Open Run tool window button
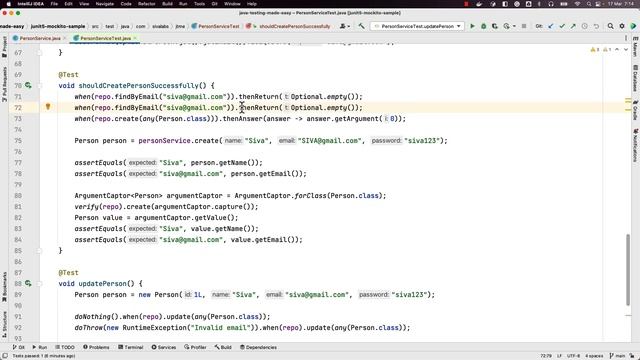 point(40,347)
